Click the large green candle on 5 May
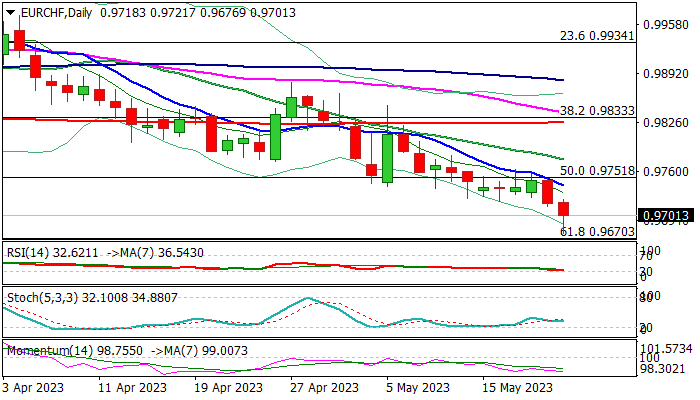Image resolution: width=700 pixels, height=400 pixels. [x=388, y=158]
